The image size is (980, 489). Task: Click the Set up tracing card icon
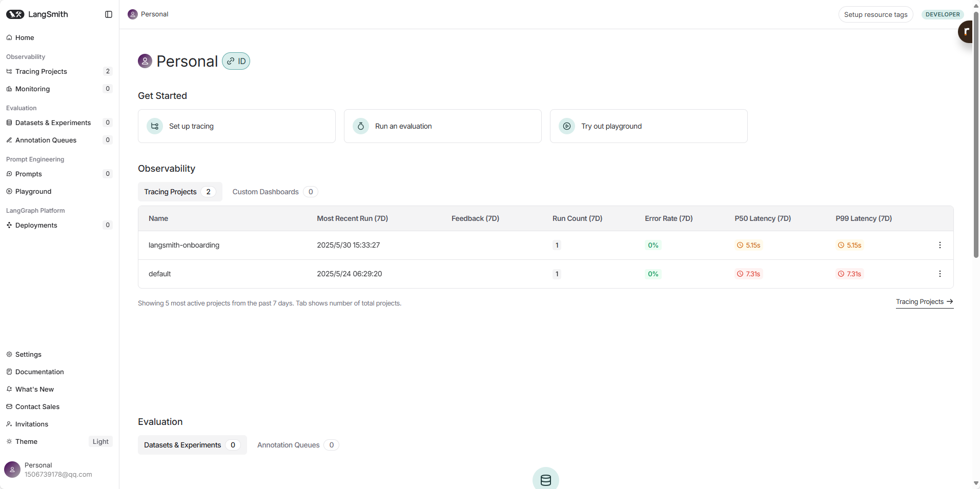pyautogui.click(x=155, y=126)
